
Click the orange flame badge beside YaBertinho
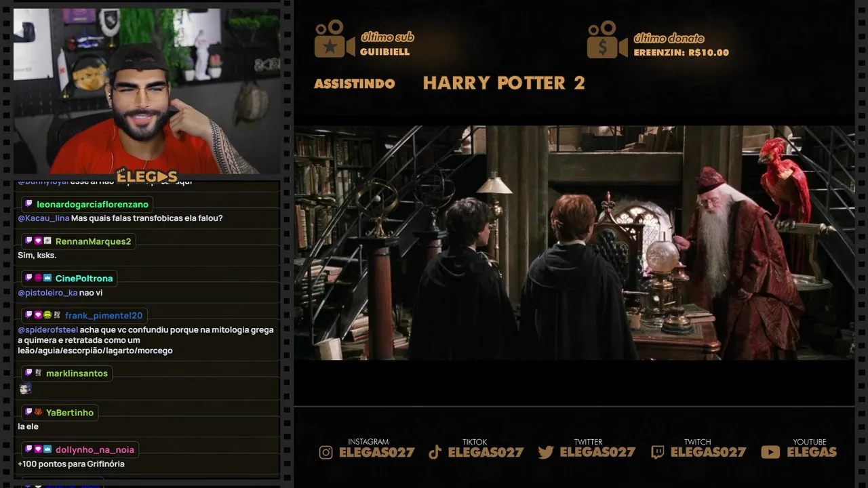point(38,412)
